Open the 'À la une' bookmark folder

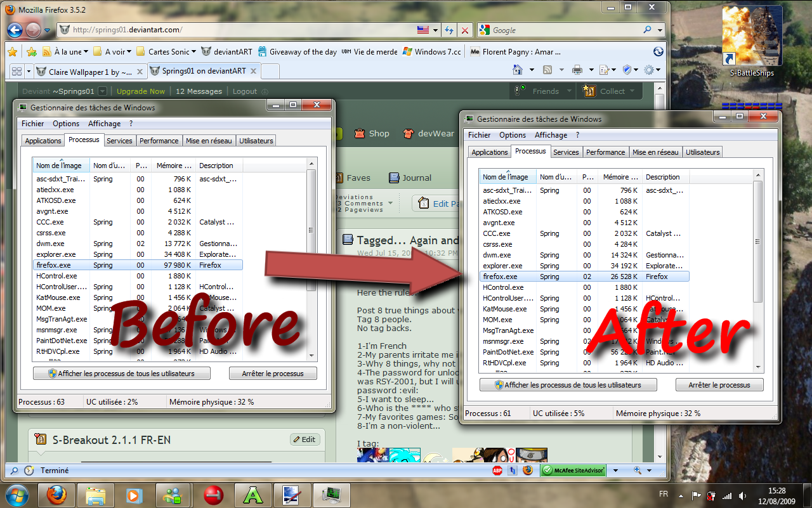pyautogui.click(x=65, y=51)
